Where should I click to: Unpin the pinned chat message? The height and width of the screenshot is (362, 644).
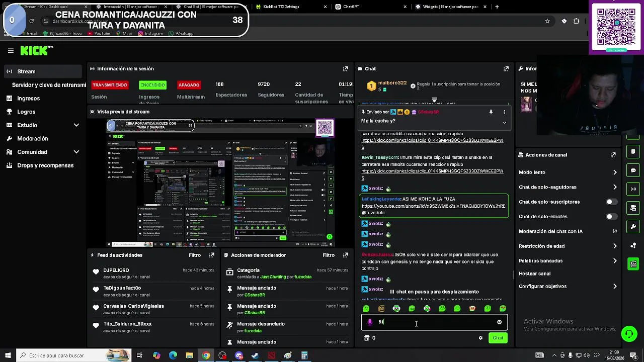(x=491, y=112)
